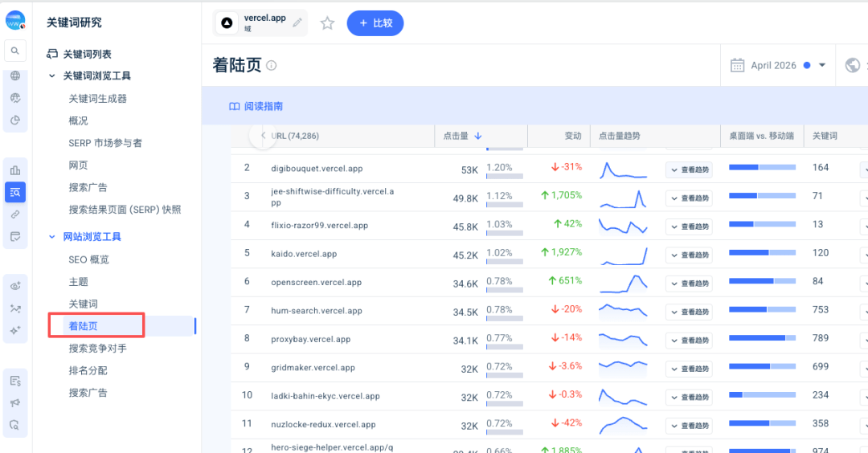Open the bar chart icon in left rail
Viewport: 868px width, 453px height.
click(15, 169)
